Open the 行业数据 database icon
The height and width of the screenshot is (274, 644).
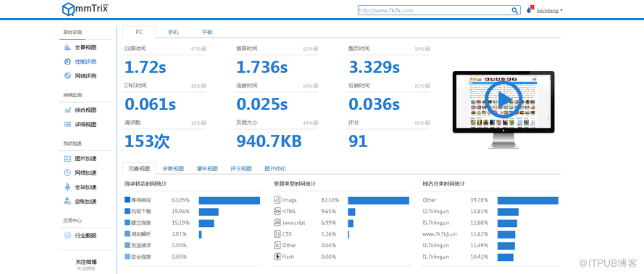(x=67, y=236)
